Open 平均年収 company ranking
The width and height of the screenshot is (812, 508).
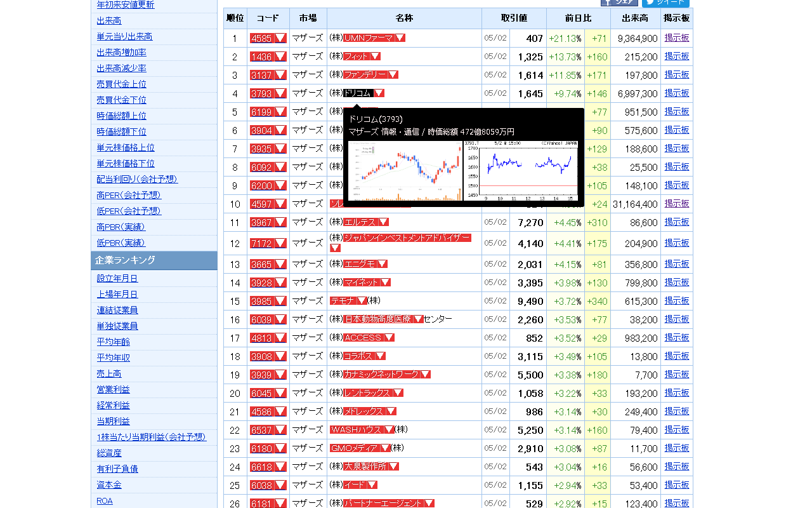click(x=113, y=358)
